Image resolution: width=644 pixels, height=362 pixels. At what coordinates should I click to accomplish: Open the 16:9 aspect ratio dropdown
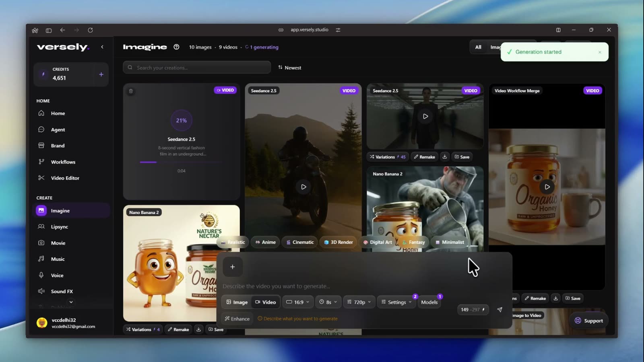coord(298,302)
